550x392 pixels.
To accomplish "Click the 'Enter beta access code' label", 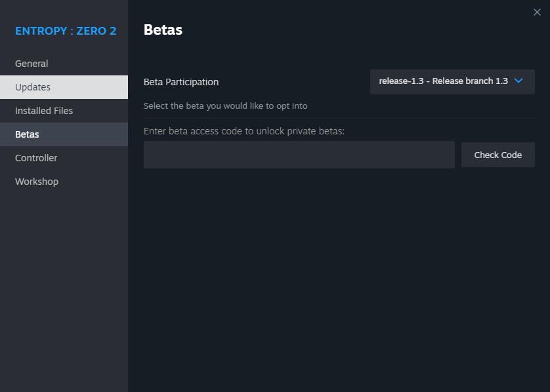I will (244, 131).
